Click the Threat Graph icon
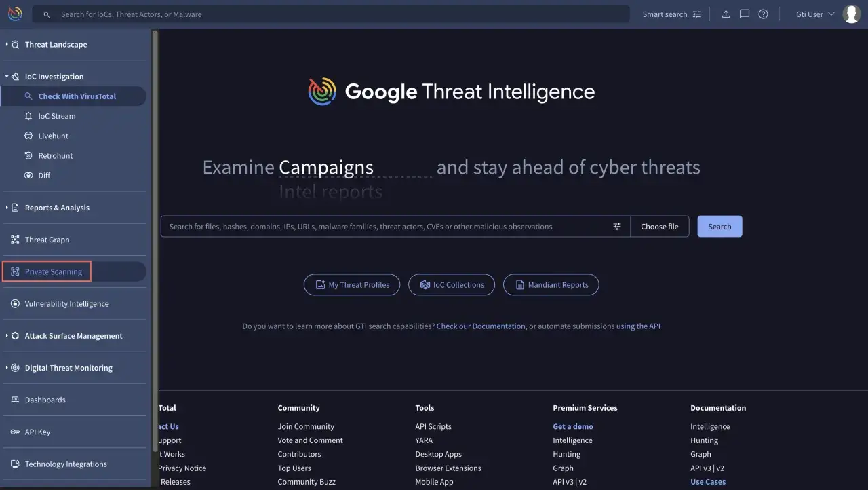 [16, 240]
